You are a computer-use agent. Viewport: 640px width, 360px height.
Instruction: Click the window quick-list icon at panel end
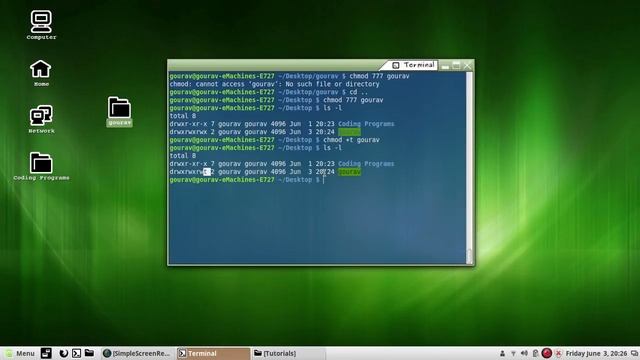pos(634,353)
